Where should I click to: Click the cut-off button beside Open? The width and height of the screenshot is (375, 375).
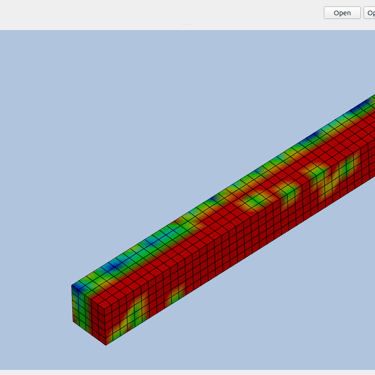(369, 13)
